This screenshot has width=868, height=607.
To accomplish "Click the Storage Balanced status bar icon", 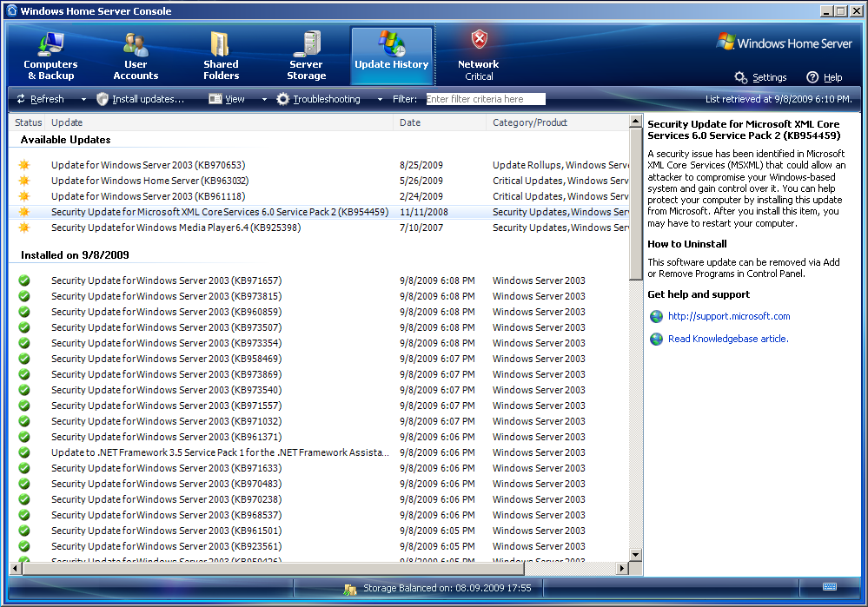I will [350, 589].
